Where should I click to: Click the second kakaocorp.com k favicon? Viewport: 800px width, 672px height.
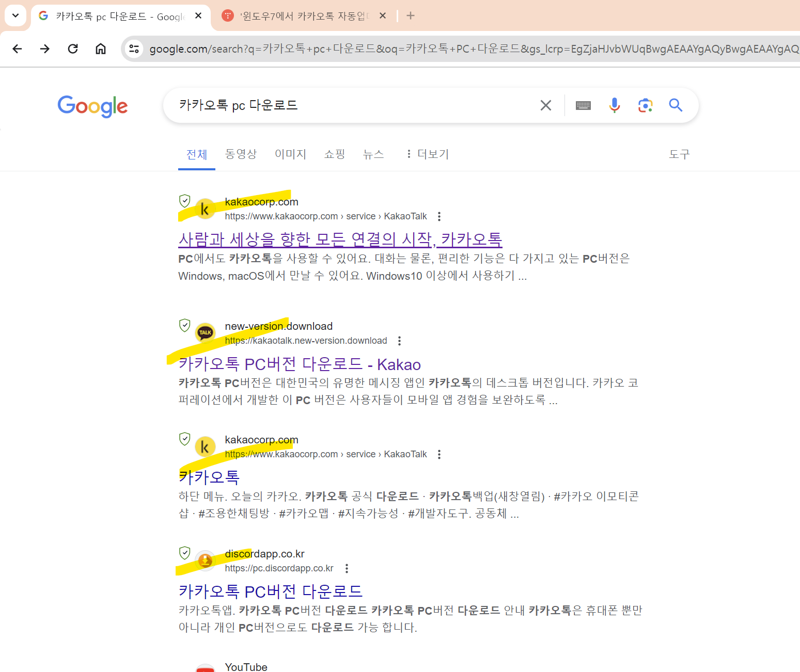(205, 447)
